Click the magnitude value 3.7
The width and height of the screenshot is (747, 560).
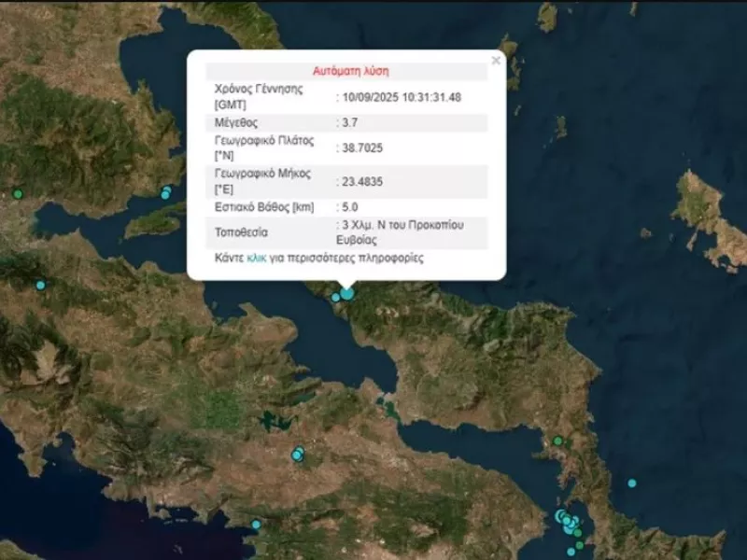coord(349,122)
